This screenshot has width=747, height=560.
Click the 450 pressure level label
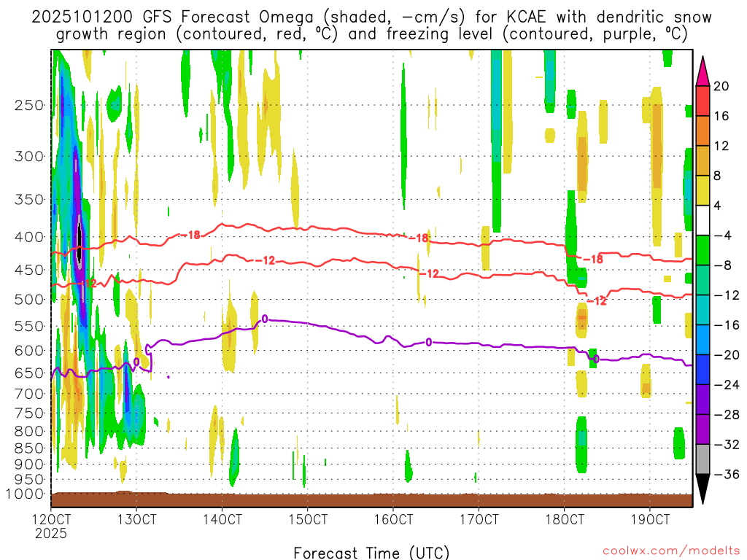tap(29, 270)
